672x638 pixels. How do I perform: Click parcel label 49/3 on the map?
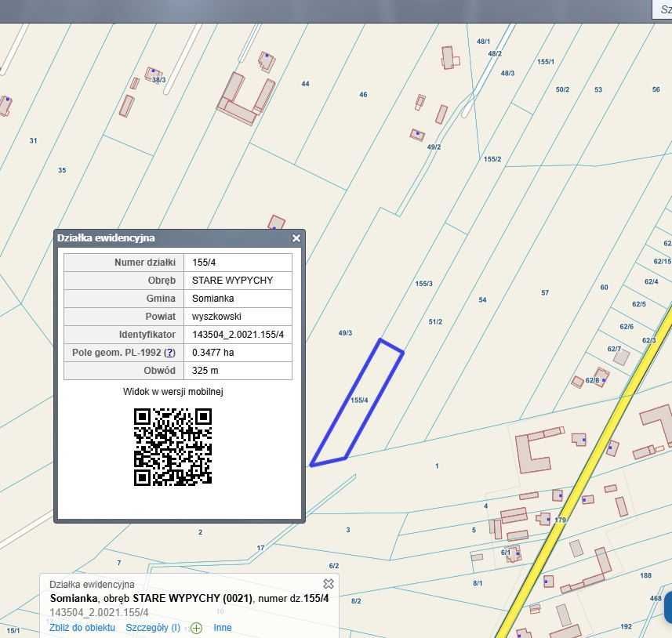coord(346,333)
